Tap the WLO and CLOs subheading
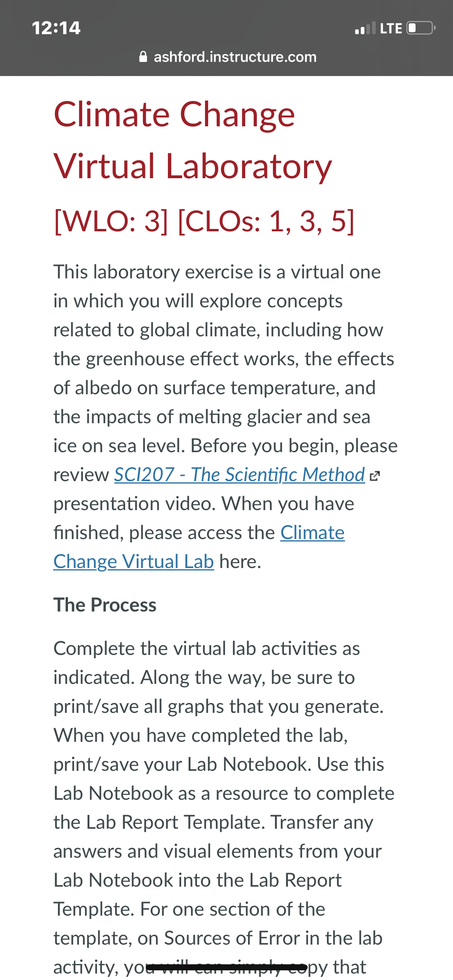The width and height of the screenshot is (453, 980). [x=204, y=221]
